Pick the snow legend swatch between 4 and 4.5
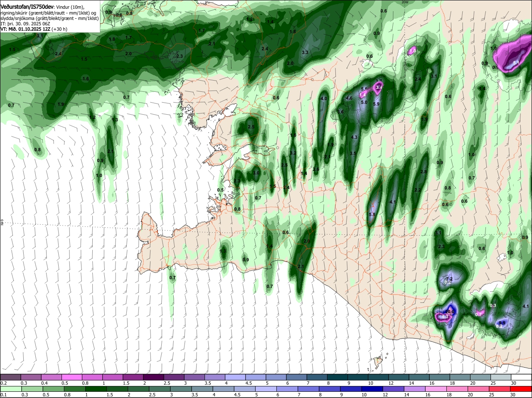This screenshot has height=398, width=532. pyautogui.click(x=235, y=377)
